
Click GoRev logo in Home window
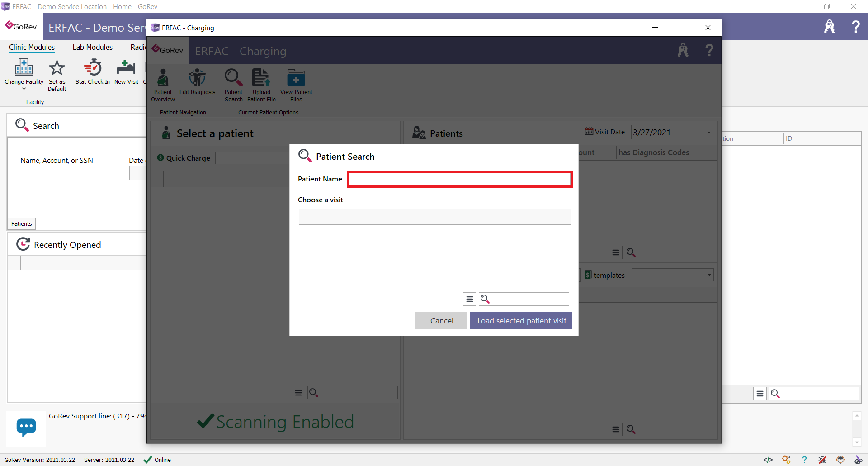coord(21,26)
